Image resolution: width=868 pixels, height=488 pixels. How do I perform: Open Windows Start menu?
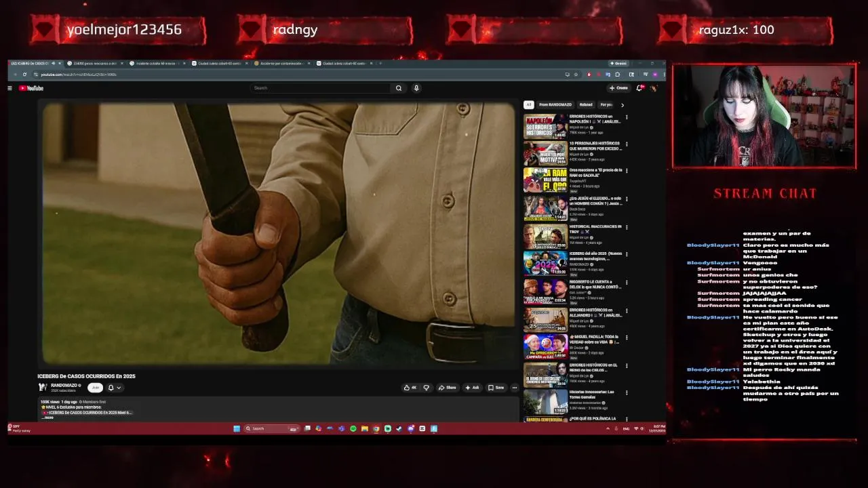pos(237,428)
